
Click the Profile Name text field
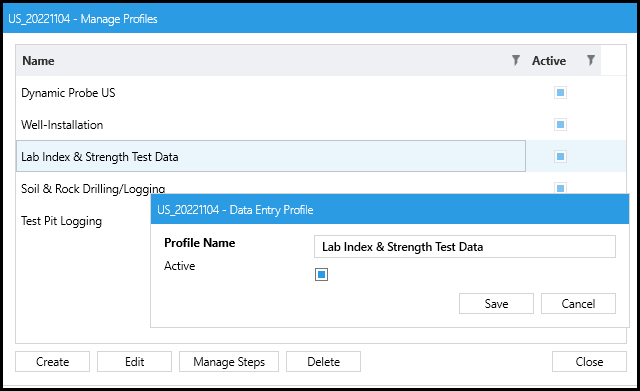pyautogui.click(x=464, y=247)
